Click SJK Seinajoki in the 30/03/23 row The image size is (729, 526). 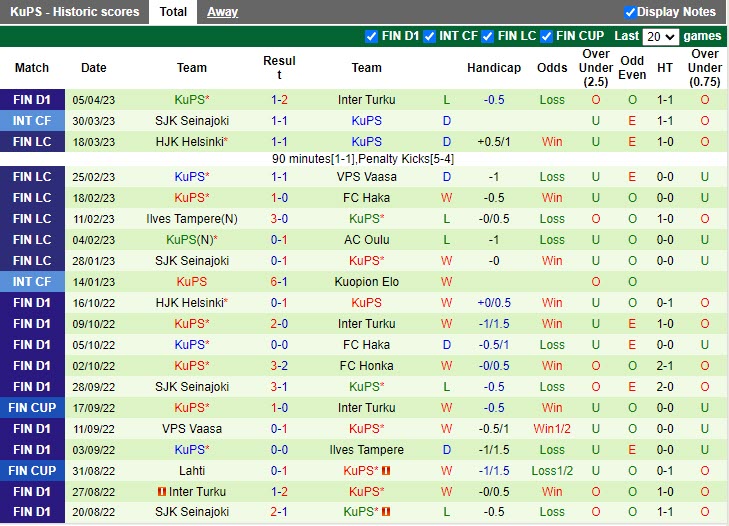coord(192,121)
